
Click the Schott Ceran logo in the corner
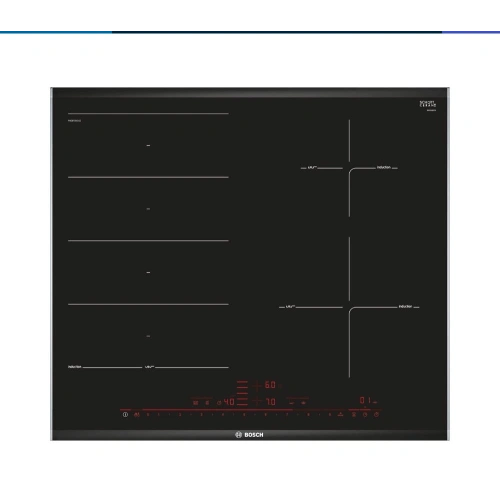[428, 104]
